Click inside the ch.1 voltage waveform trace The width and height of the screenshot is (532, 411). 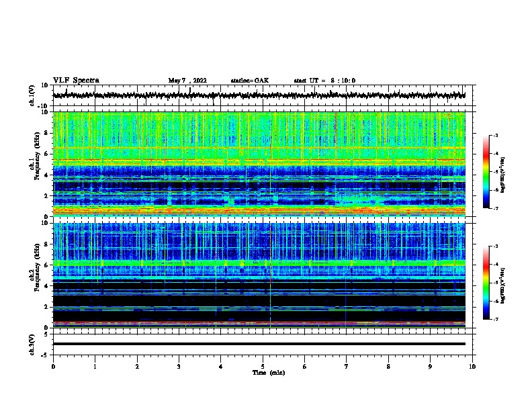tap(259, 95)
